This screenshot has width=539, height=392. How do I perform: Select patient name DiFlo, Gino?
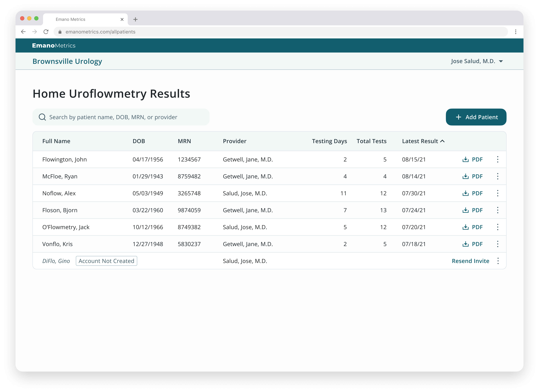(x=56, y=261)
